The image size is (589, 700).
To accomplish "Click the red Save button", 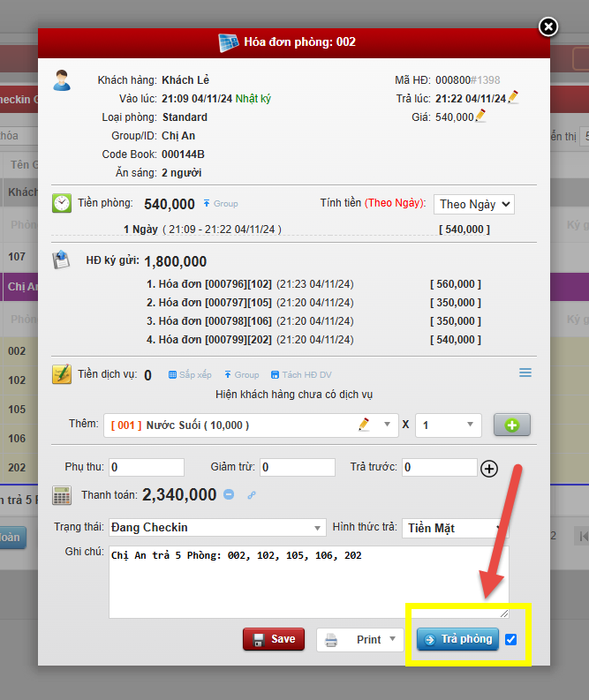I will (x=274, y=639).
